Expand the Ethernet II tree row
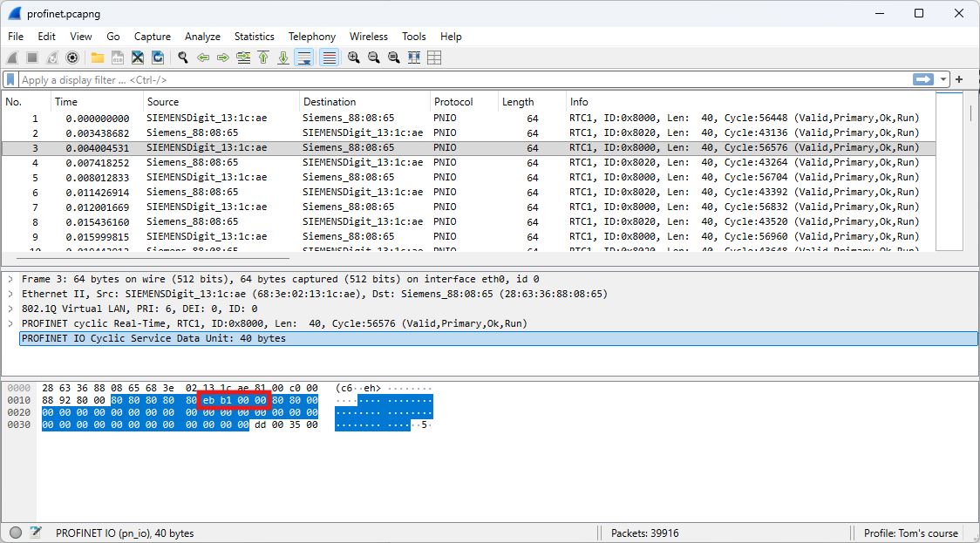 (10, 294)
